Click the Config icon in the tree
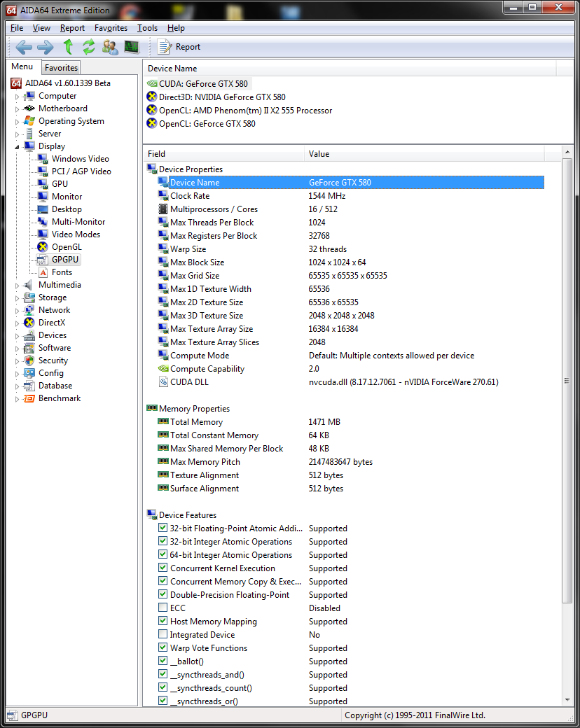The width and height of the screenshot is (580, 728). (x=29, y=373)
